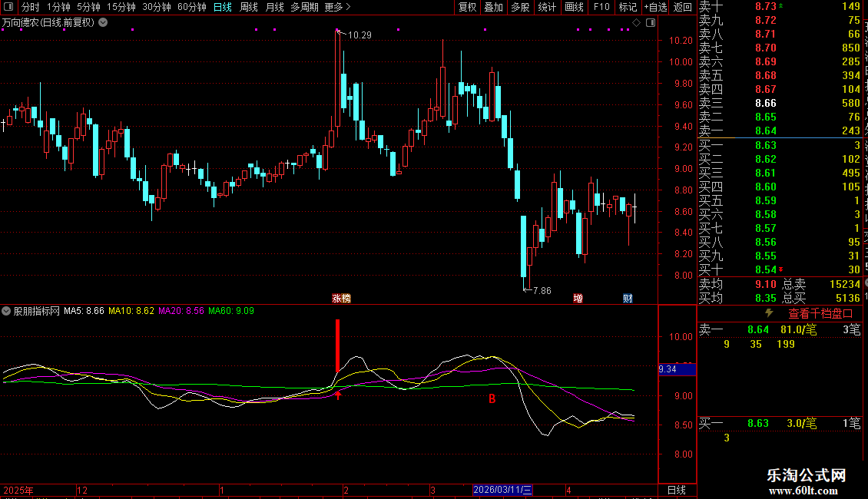Viewport: 868px width, 499px height.
Task: Open F10 company info
Action: pyautogui.click(x=601, y=7)
